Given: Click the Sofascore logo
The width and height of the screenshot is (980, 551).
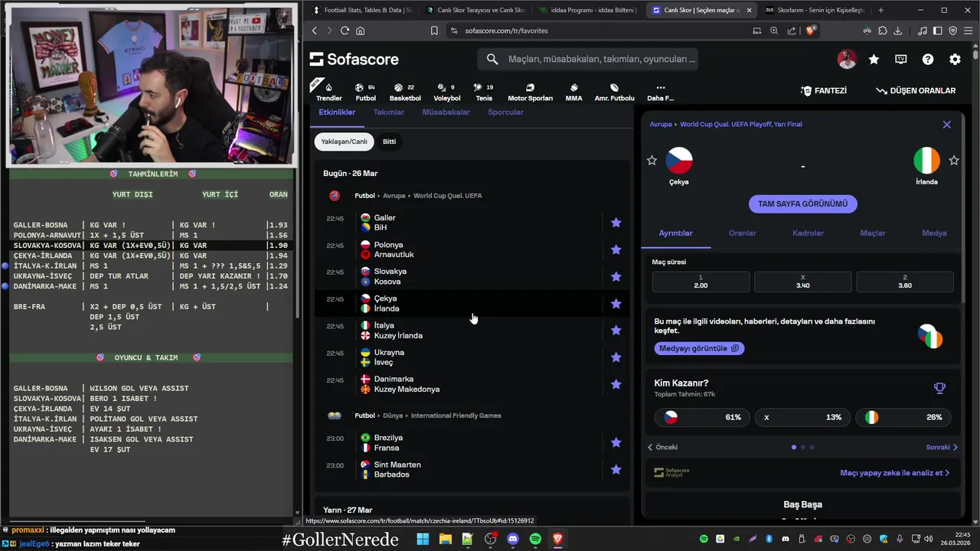Looking at the screenshot, I should 354,59.
